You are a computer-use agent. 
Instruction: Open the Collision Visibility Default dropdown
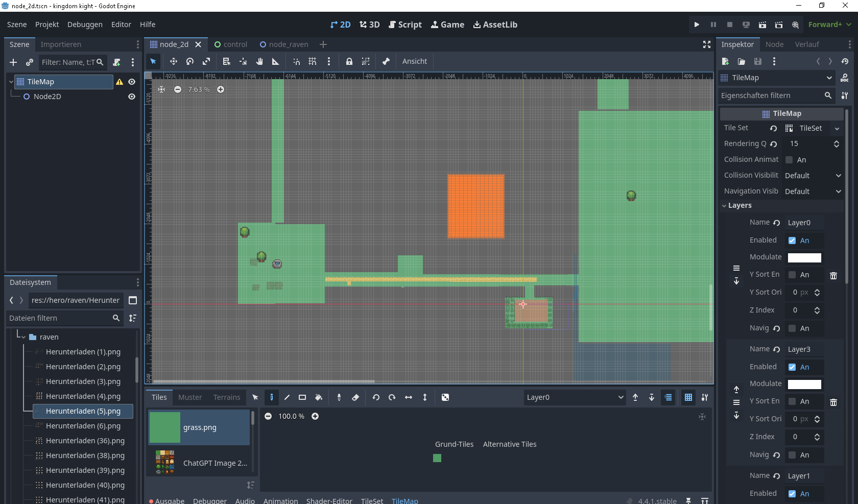pos(813,176)
